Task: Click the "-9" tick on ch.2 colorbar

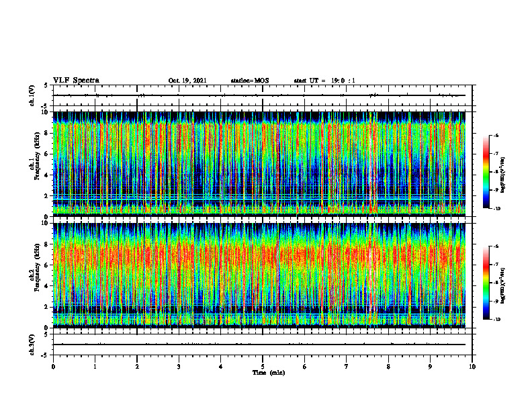Action: (x=496, y=301)
